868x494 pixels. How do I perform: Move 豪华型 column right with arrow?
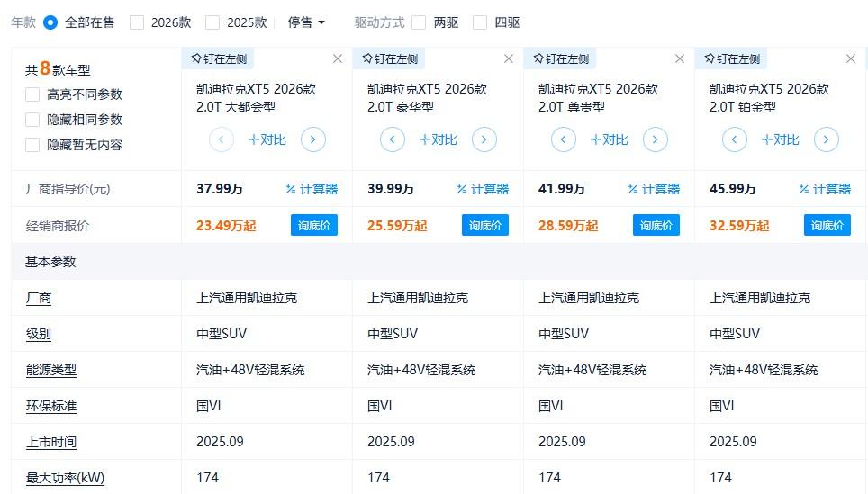point(484,139)
